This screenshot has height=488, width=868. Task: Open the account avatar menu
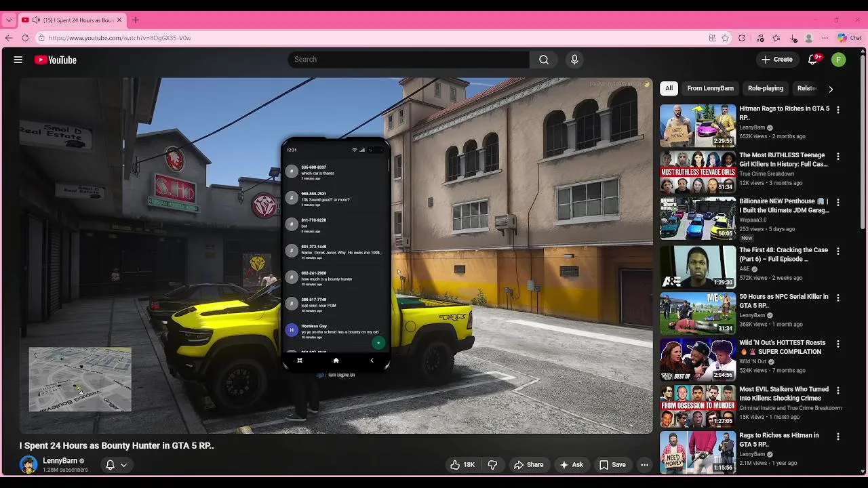pos(839,60)
